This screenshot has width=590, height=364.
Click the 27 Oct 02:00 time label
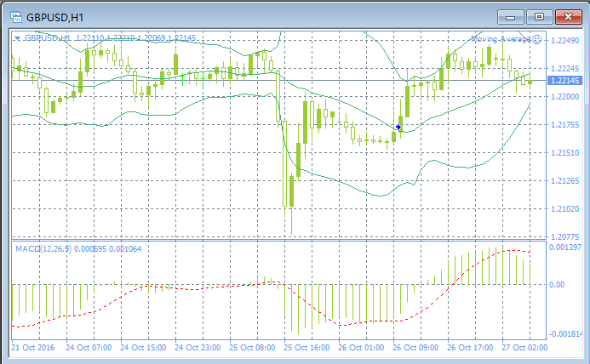click(x=524, y=348)
